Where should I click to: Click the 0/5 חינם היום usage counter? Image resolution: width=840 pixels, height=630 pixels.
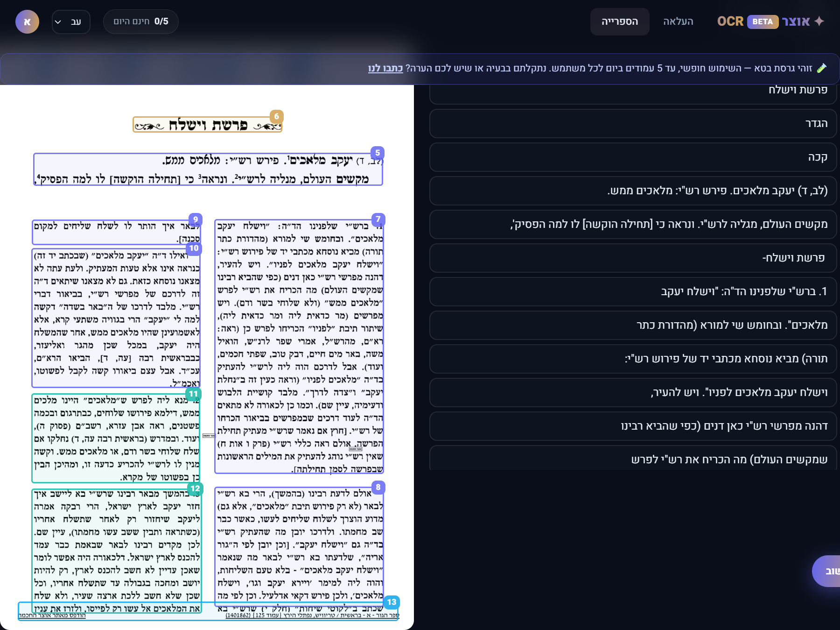pos(141,21)
